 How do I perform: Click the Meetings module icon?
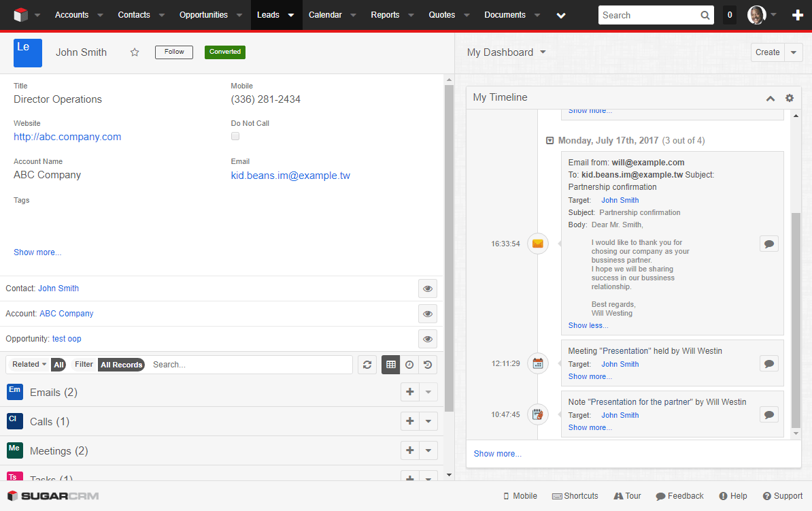[x=15, y=450]
